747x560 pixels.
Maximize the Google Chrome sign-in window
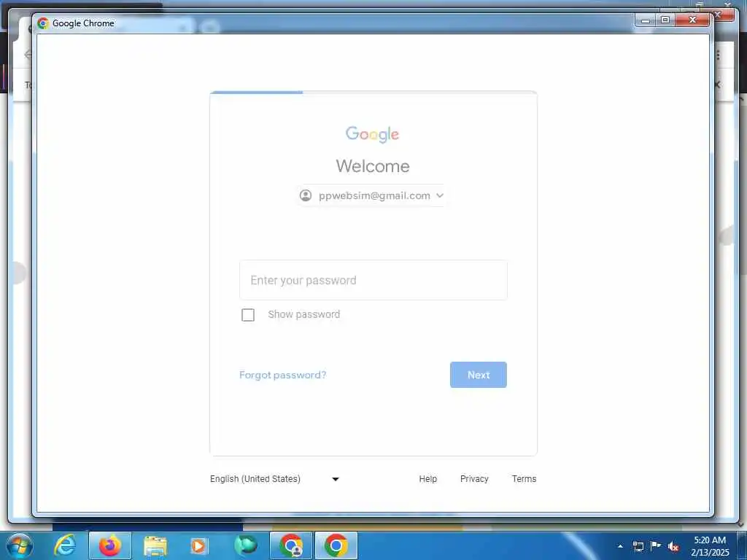[x=665, y=20]
